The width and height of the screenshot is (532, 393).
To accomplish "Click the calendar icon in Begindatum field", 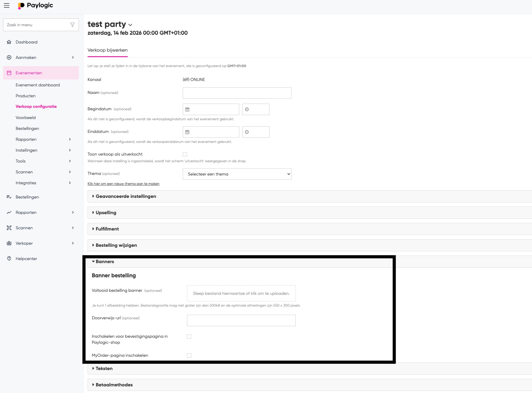I will [x=187, y=109].
